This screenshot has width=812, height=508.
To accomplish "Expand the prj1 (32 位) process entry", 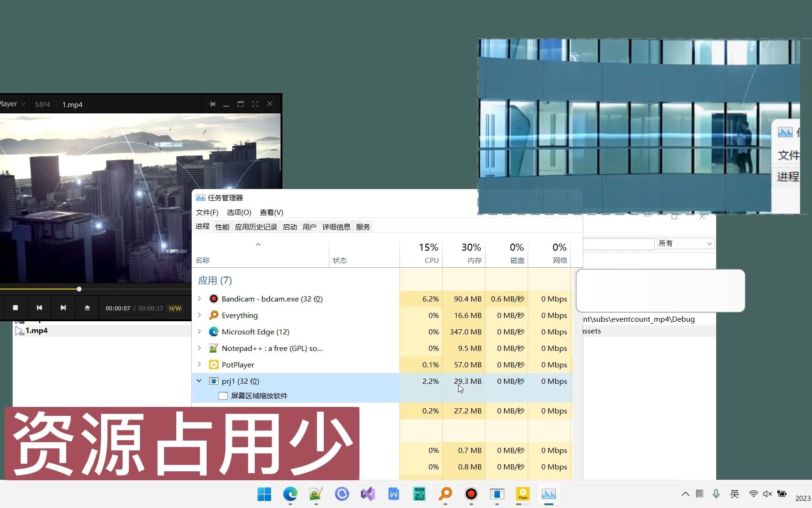I will [199, 381].
